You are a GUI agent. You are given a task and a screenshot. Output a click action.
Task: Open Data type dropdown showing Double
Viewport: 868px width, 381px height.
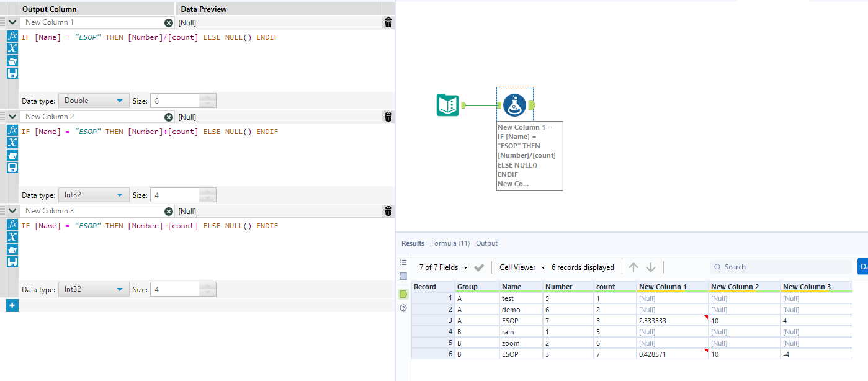(x=94, y=101)
